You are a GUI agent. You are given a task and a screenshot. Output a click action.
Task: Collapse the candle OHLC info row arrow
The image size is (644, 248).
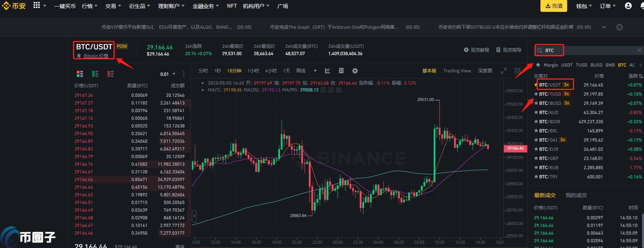(x=203, y=83)
